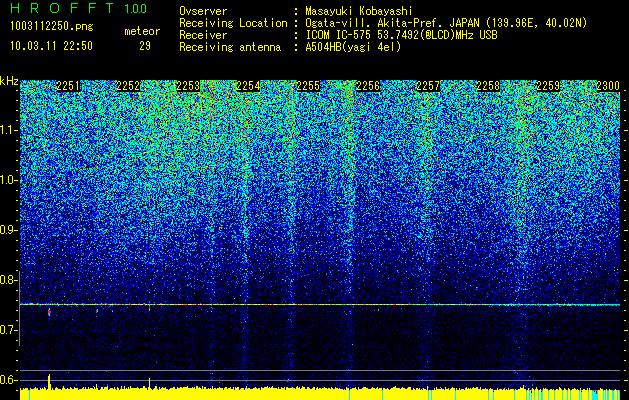Click the 2257 time marker
629x400 pixels.
[x=428, y=86]
